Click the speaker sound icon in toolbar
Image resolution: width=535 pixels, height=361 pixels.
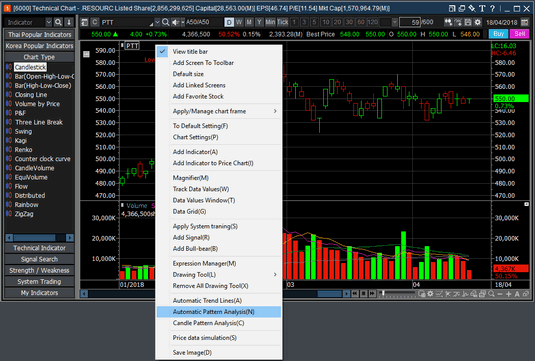(175, 22)
